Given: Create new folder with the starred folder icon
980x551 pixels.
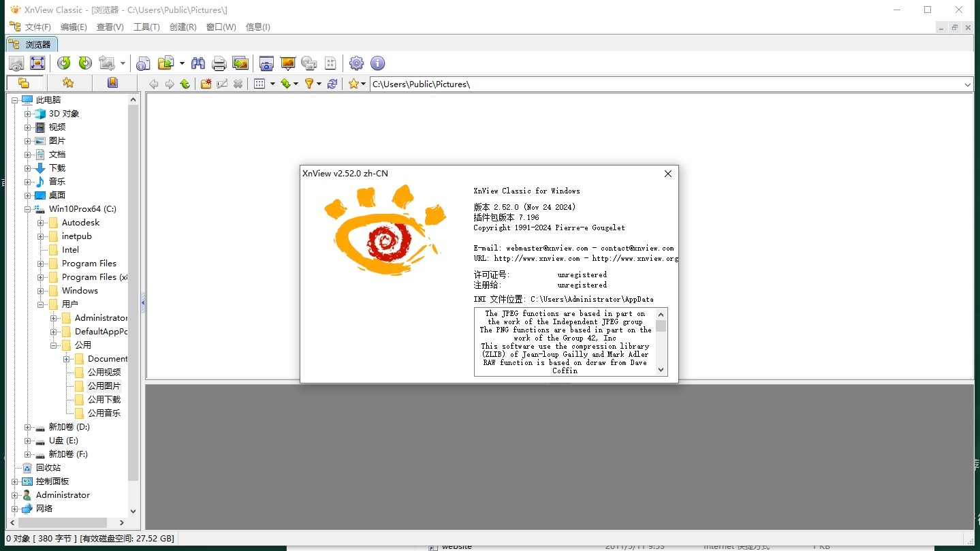Looking at the screenshot, I should 206,84.
